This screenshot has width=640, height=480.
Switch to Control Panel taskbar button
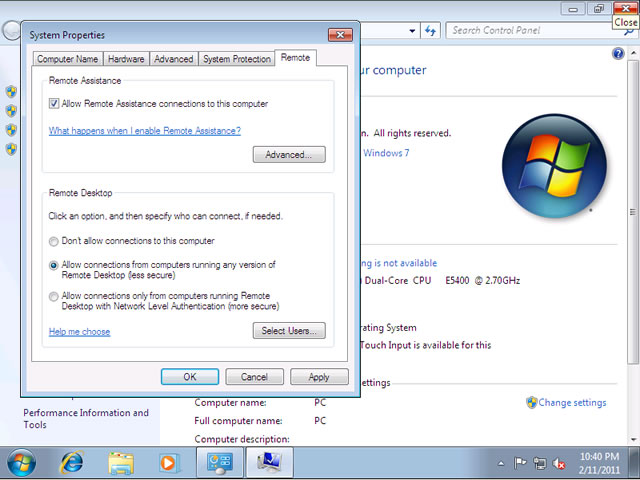220,462
